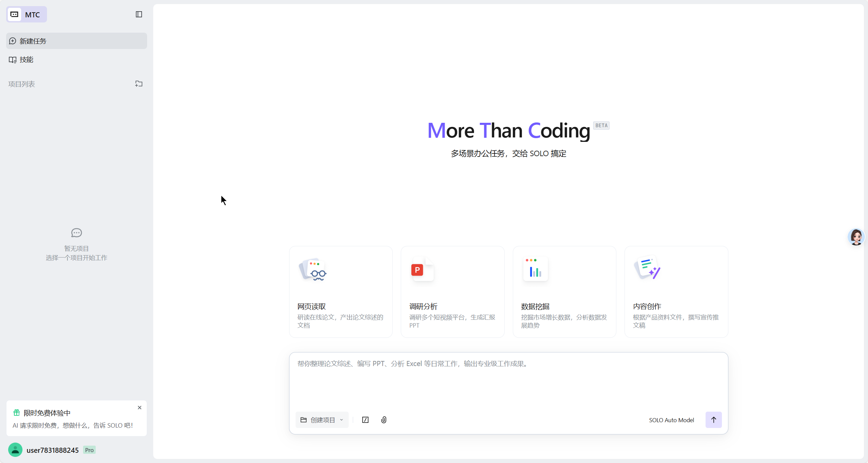Collapse the sidebar with the panel icon
Viewport: 868px width, 463px height.
[139, 14]
